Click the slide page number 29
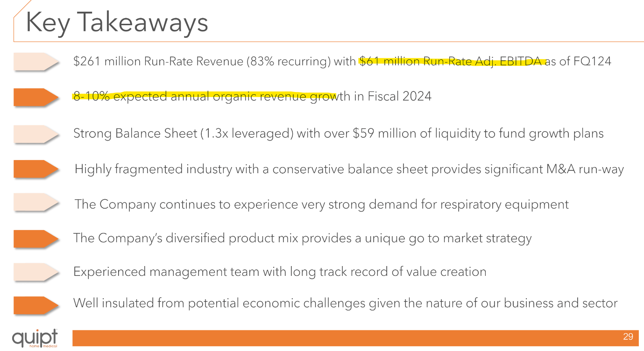 (x=628, y=337)
